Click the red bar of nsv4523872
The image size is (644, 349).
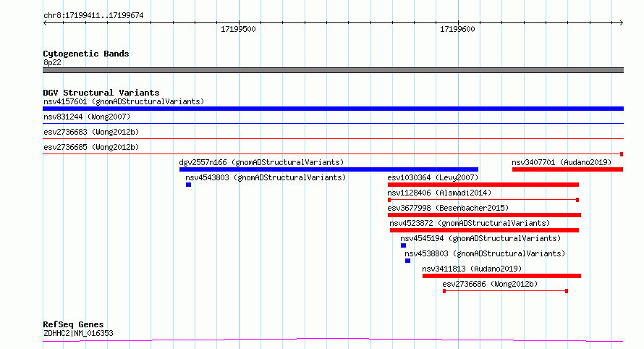[x=484, y=230]
